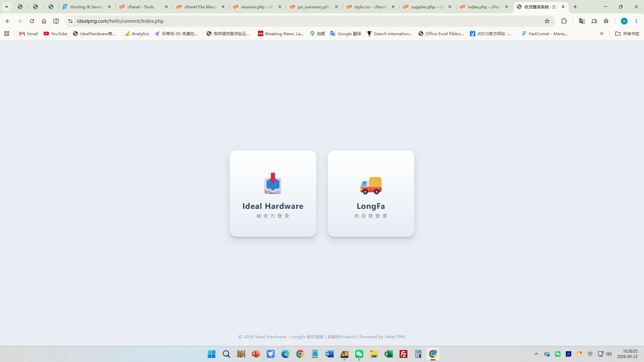Open Chrome three-dot menu
644x362 pixels.
pos(636,21)
